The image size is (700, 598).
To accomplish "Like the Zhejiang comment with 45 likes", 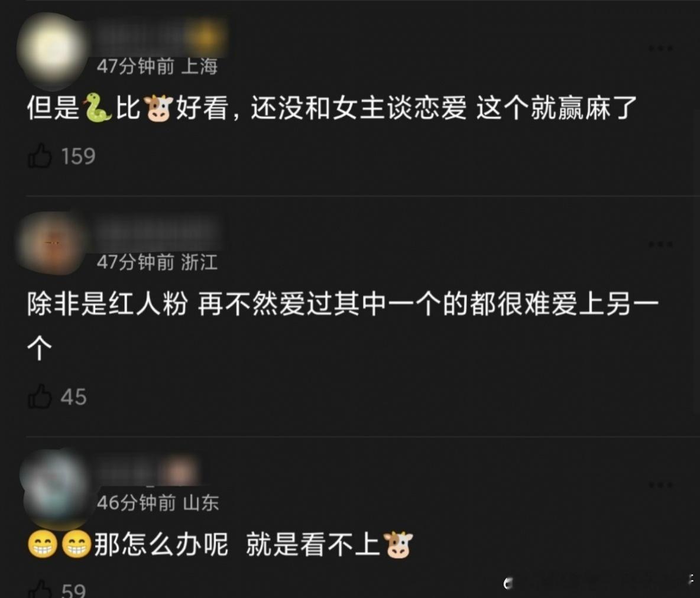I will pyautogui.click(x=40, y=396).
